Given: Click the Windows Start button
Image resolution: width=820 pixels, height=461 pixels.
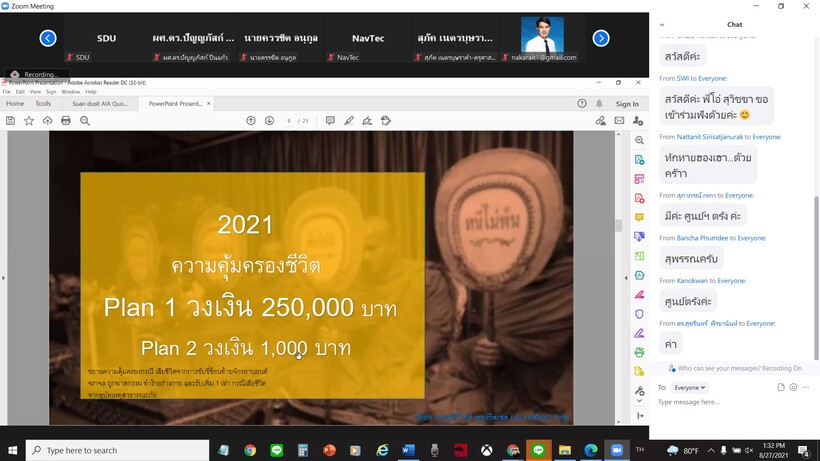Looking at the screenshot, I should tap(13, 450).
